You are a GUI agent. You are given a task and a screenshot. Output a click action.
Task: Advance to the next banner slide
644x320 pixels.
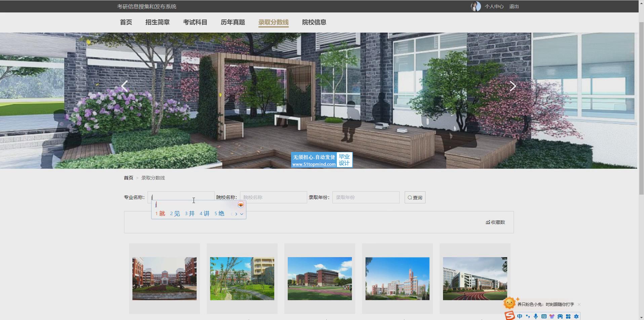point(513,86)
